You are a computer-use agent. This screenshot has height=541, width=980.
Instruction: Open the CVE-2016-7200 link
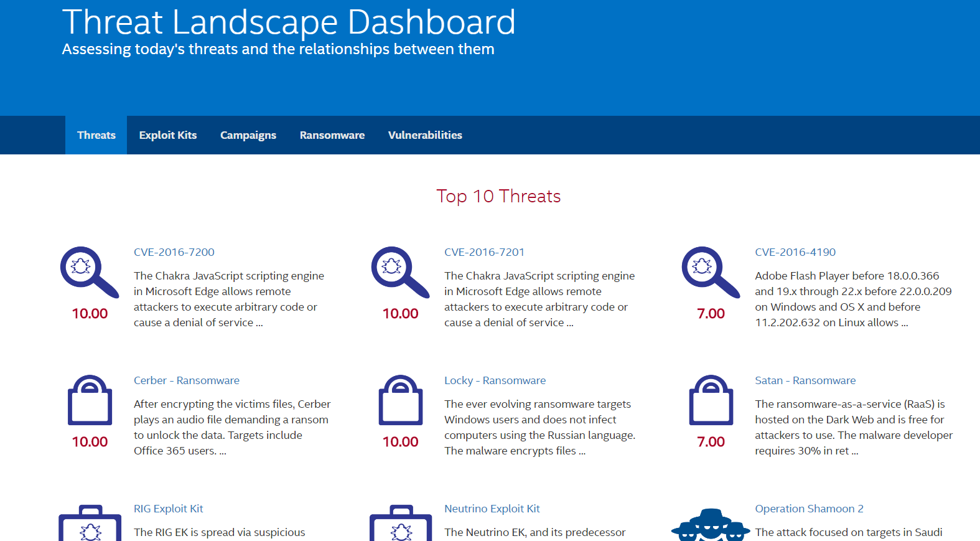(x=174, y=252)
